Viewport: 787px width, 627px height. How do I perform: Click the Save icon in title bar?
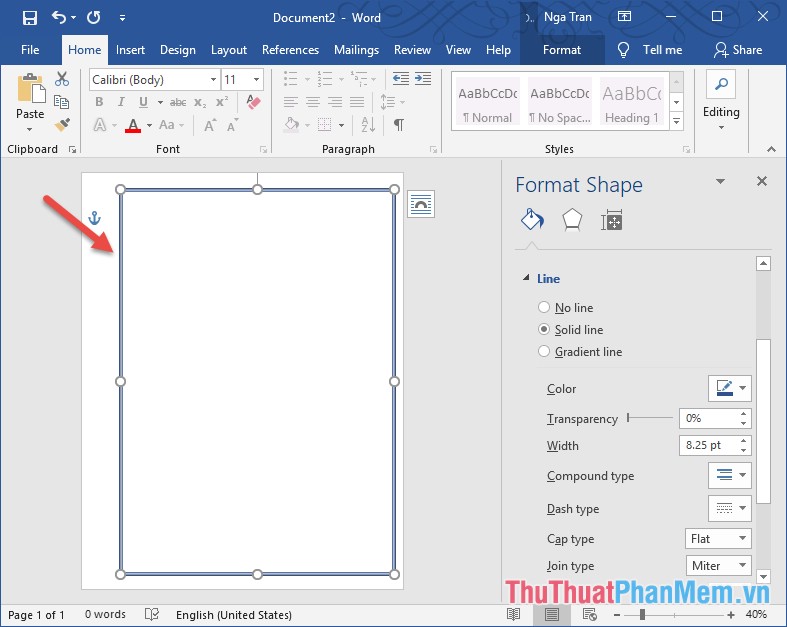[30, 18]
